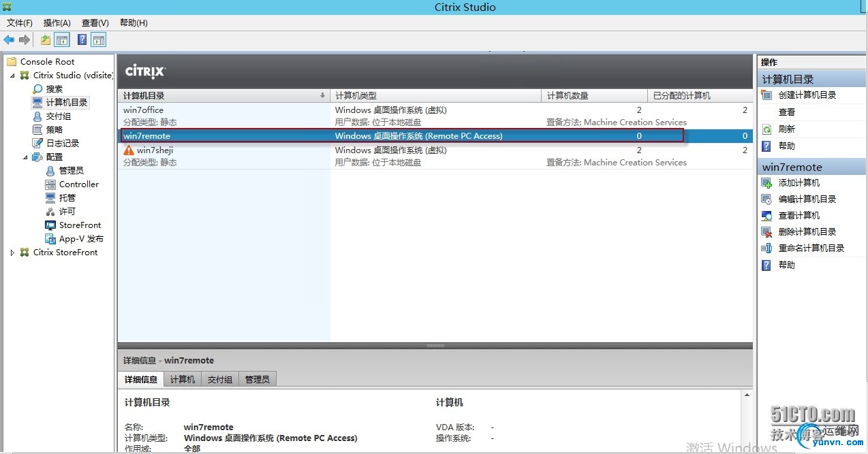Screen dimensions: 868x454
Task: Select the 策略 tree icon
Action: pos(37,130)
